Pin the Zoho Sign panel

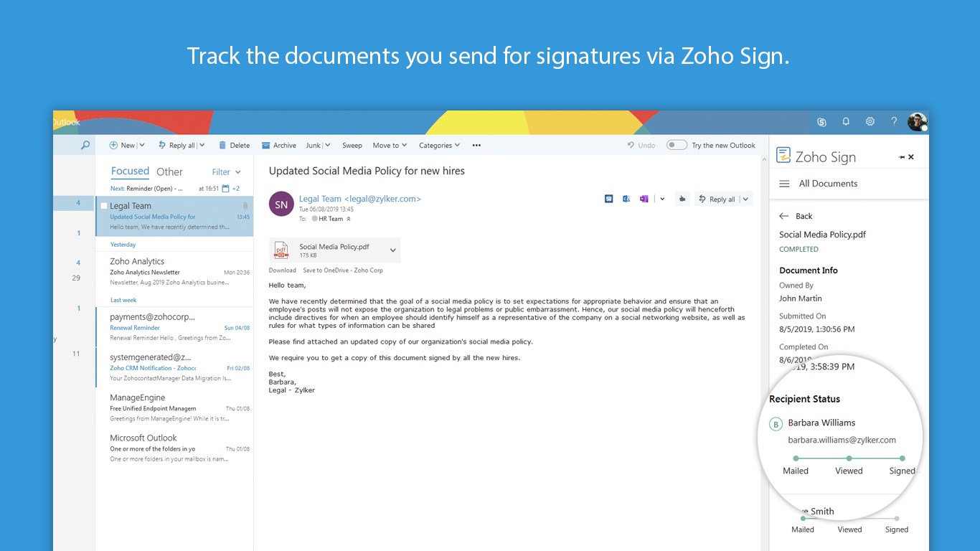(901, 157)
